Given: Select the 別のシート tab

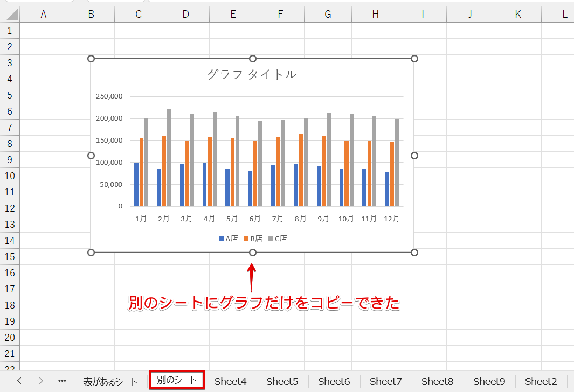Looking at the screenshot, I should [x=177, y=380].
